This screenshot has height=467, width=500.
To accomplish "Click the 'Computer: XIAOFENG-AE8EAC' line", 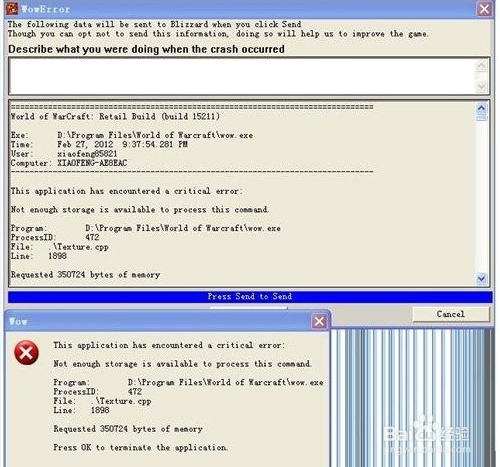I will (x=69, y=163).
